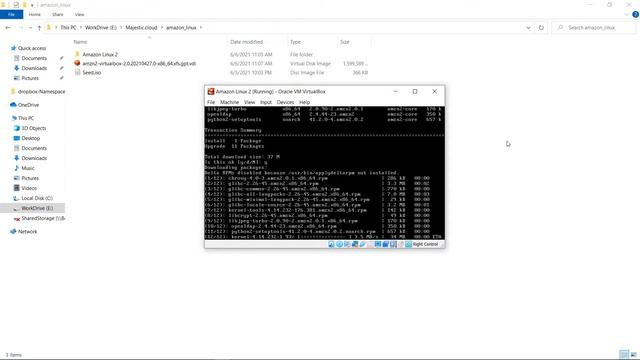Sort files by Type column header
The height and width of the screenshot is (360, 640).
[295, 42]
